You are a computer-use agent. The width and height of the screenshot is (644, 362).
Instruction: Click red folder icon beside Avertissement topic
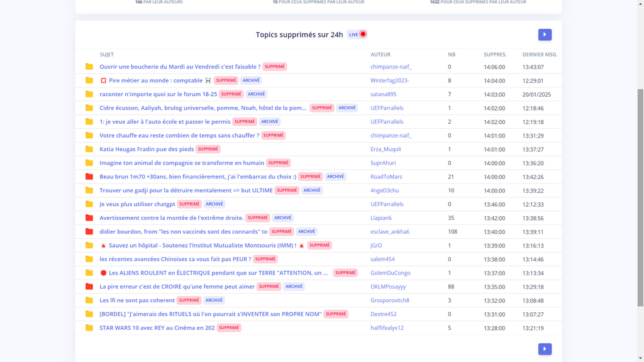[x=89, y=218]
